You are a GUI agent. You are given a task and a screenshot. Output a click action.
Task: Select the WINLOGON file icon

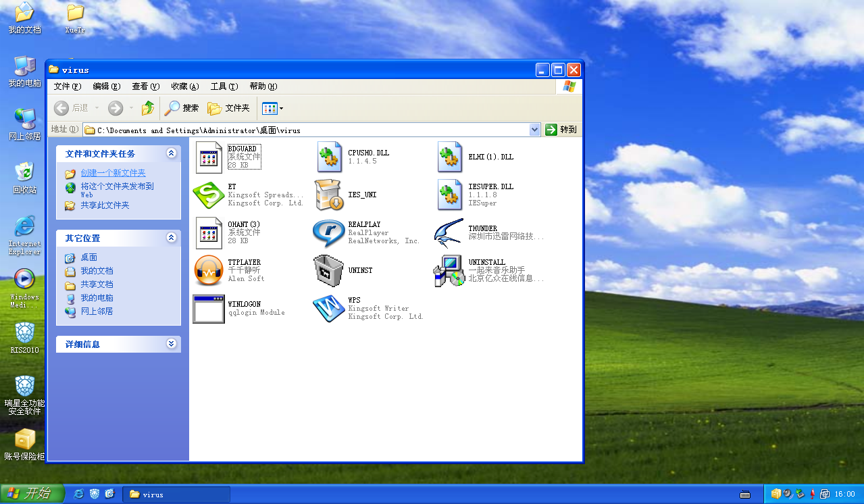click(209, 309)
